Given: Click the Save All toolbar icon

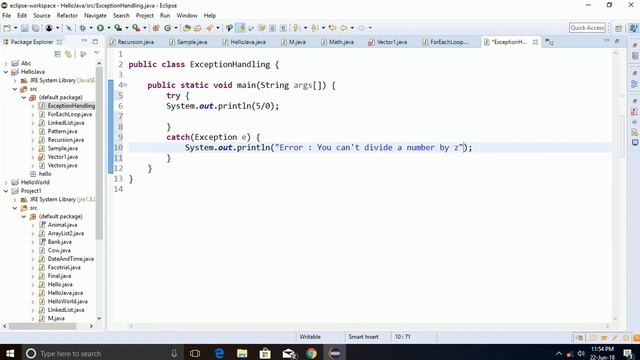Looking at the screenshot, I should tap(36, 28).
